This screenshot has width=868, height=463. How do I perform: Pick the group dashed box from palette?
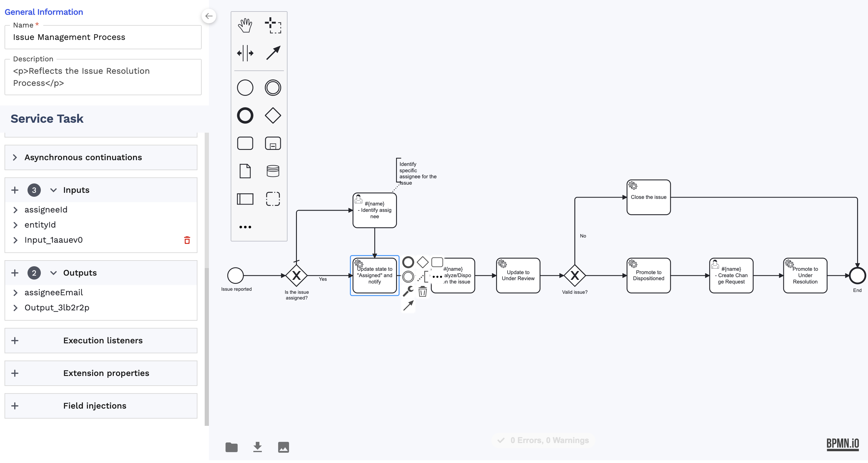273,199
